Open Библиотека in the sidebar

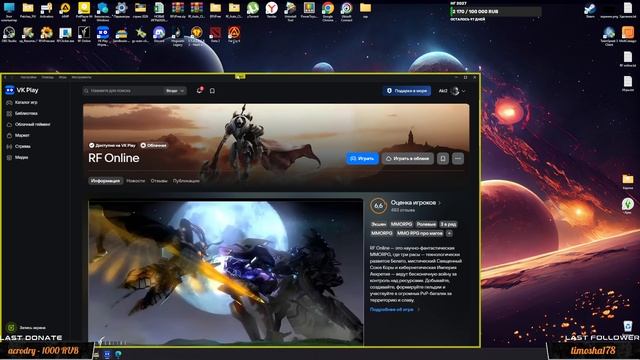(22, 113)
